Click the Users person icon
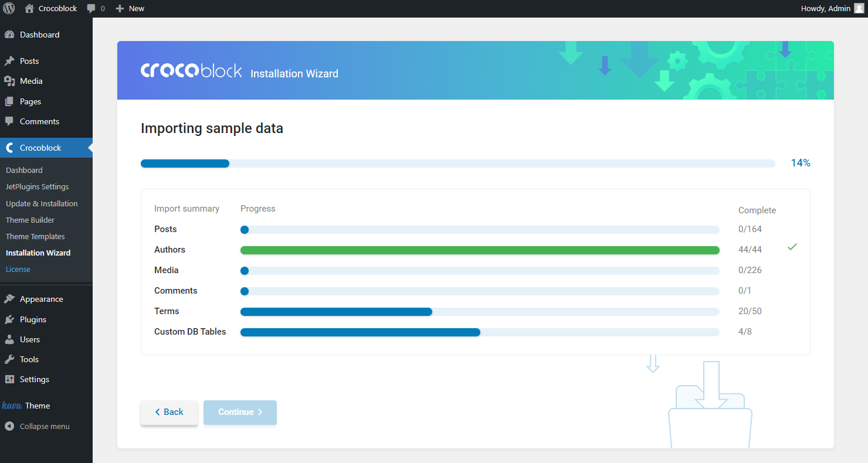 tap(9, 339)
